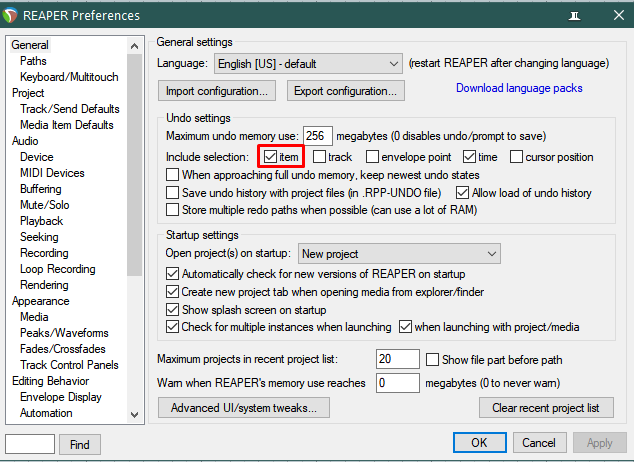Open Fades/Crossfades preferences
This screenshot has height=462, width=634.
63,349
